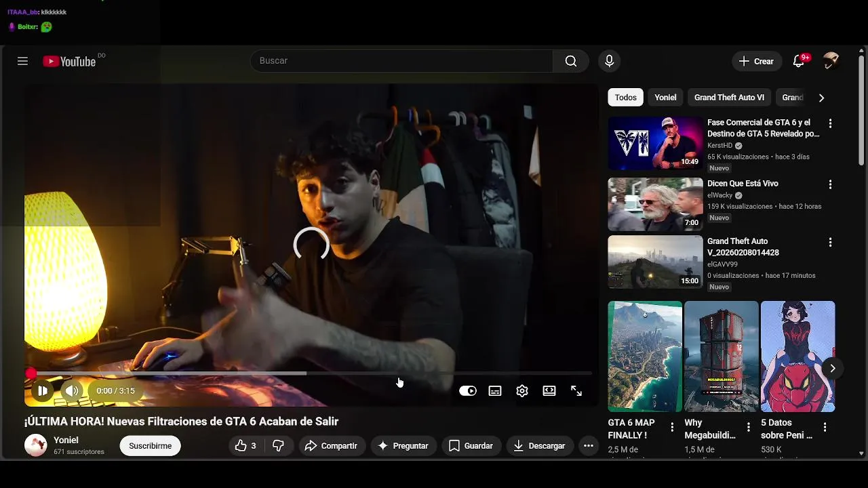Open the elGAVV99 channel link

coord(722,264)
